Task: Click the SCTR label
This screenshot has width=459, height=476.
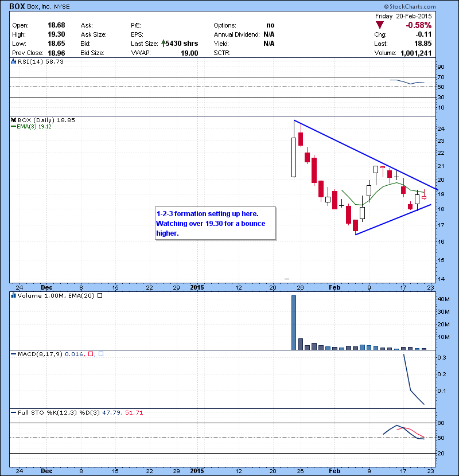Action: point(222,53)
